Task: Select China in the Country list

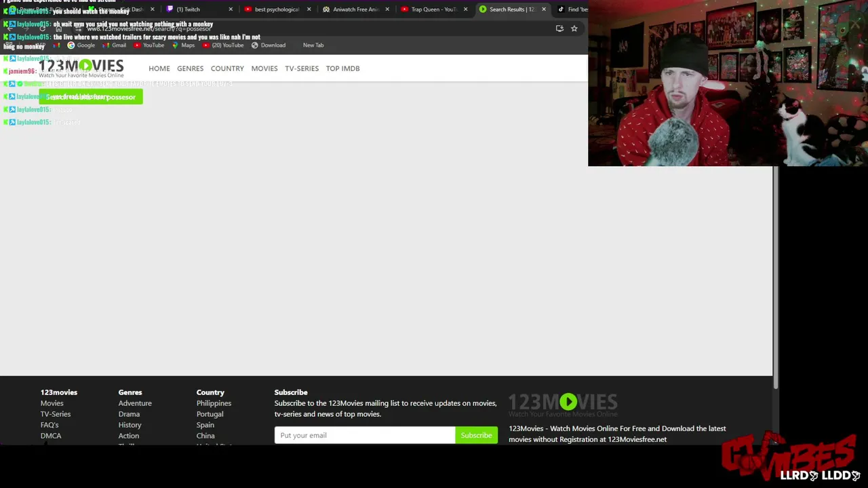Action: (x=205, y=436)
